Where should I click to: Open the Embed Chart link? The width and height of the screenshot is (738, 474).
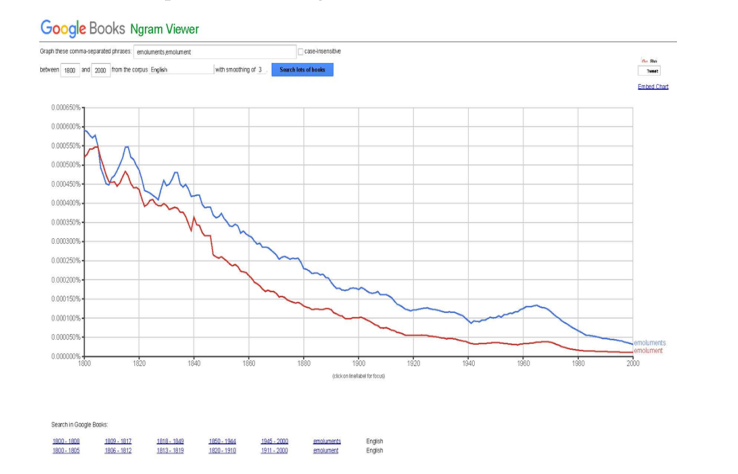pos(652,87)
